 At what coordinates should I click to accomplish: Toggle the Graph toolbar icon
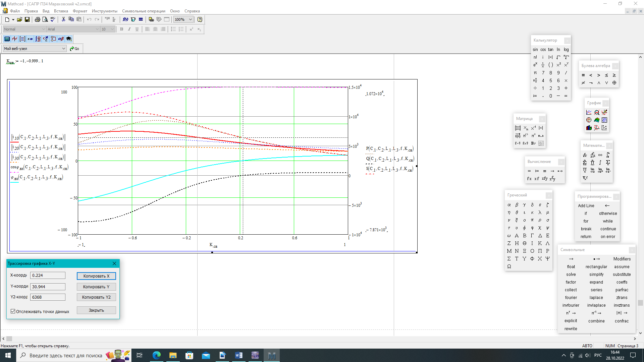[15, 39]
